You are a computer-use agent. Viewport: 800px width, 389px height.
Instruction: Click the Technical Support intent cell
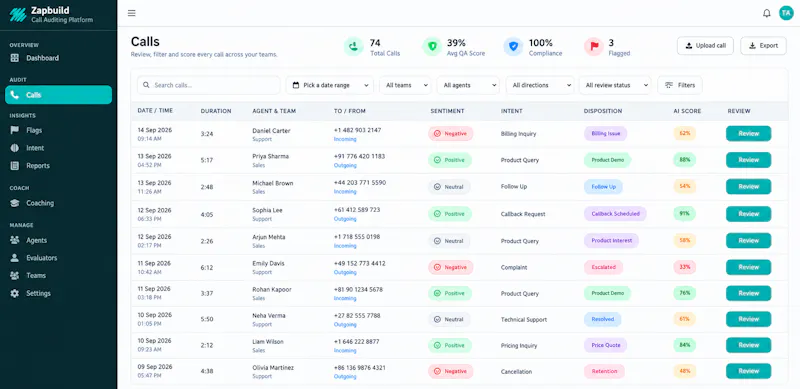click(x=524, y=320)
